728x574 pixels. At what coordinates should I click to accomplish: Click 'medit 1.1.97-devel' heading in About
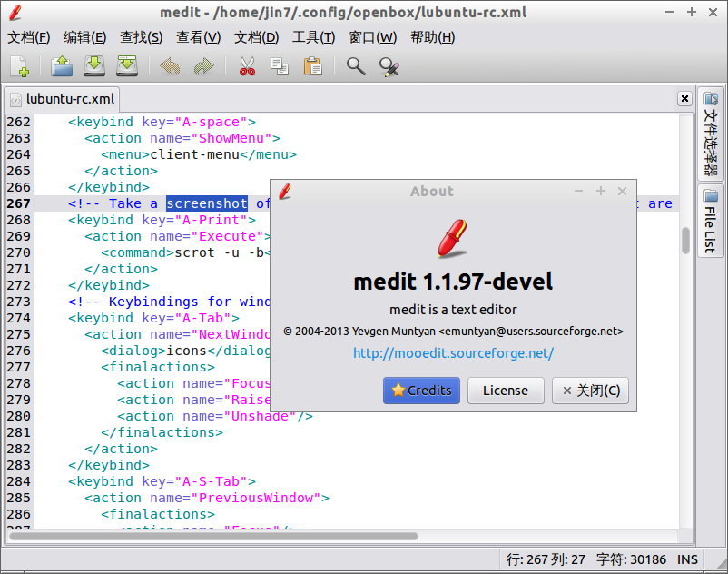click(x=453, y=282)
